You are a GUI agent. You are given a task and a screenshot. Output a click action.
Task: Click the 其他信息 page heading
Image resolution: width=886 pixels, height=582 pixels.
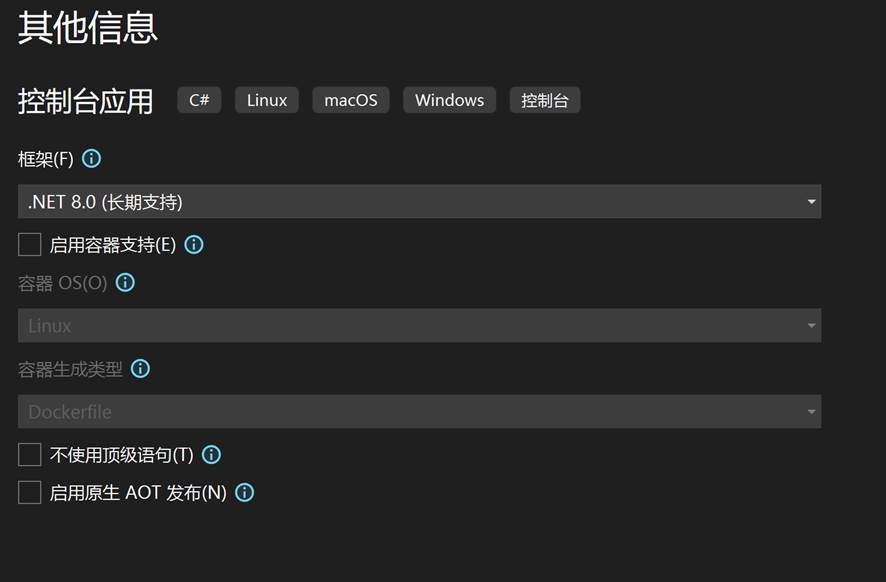tap(88, 27)
